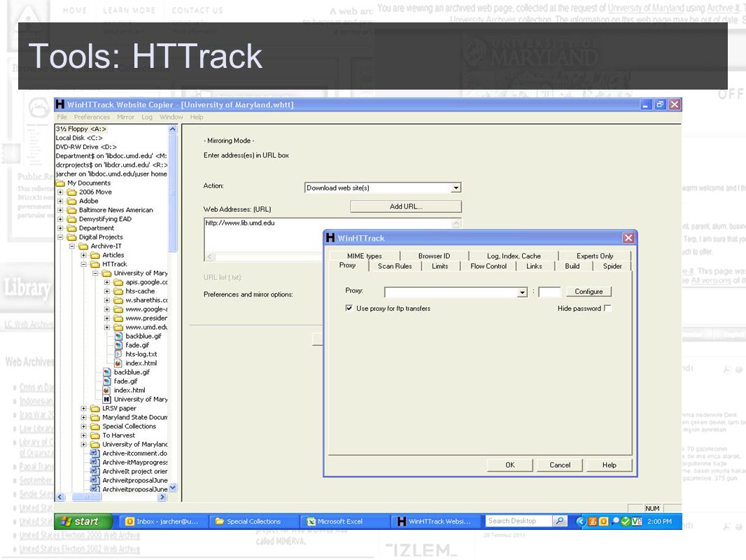Open Special Collections folder from the taskbar
This screenshot has width=746, height=560.
pyautogui.click(x=254, y=521)
